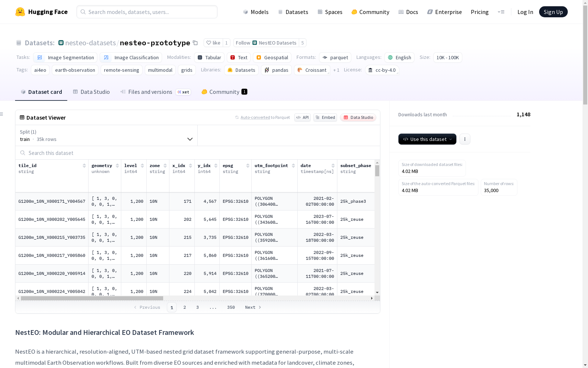Sort the tile_id column
This screenshot has width=588, height=368.
click(x=84, y=166)
